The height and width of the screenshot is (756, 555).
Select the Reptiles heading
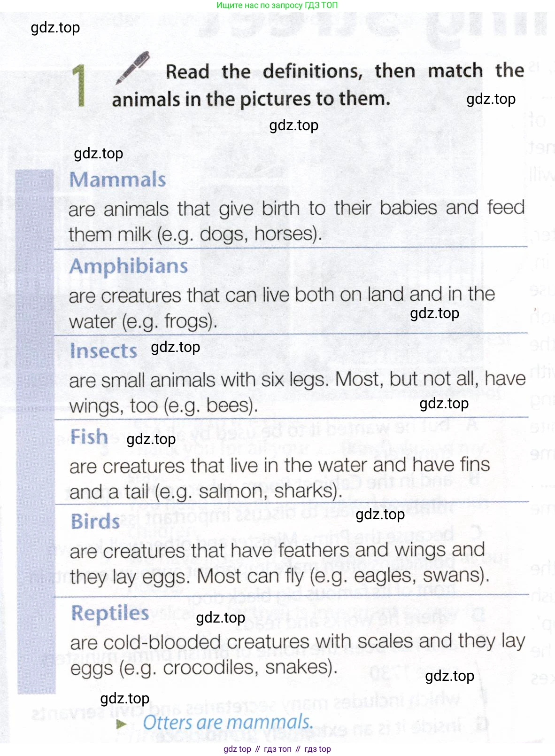click(x=110, y=613)
